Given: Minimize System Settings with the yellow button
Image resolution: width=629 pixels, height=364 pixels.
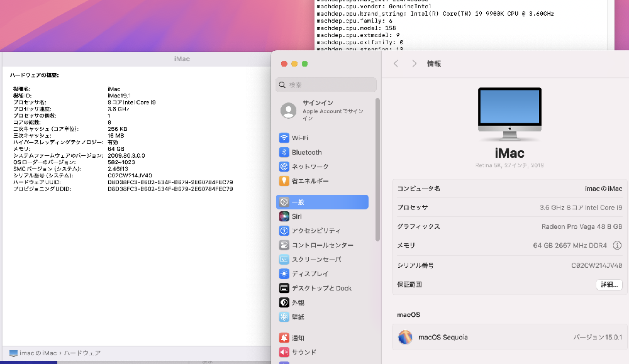Looking at the screenshot, I should coord(294,63).
